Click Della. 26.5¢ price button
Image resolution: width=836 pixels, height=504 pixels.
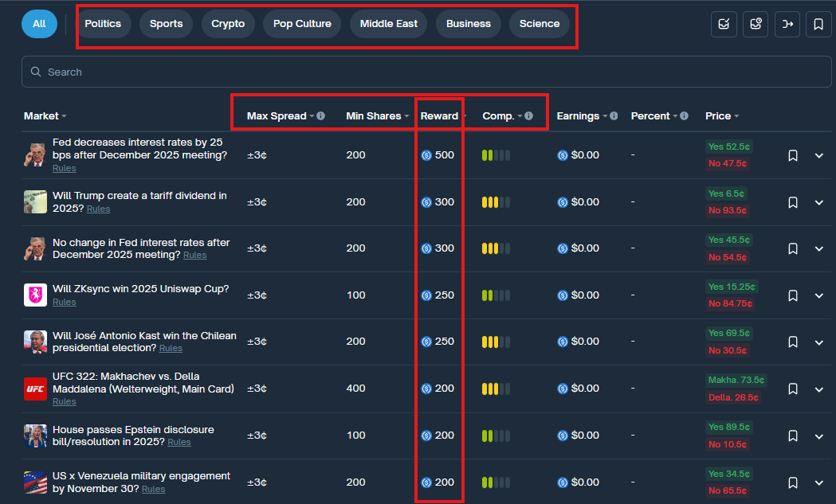pos(733,397)
